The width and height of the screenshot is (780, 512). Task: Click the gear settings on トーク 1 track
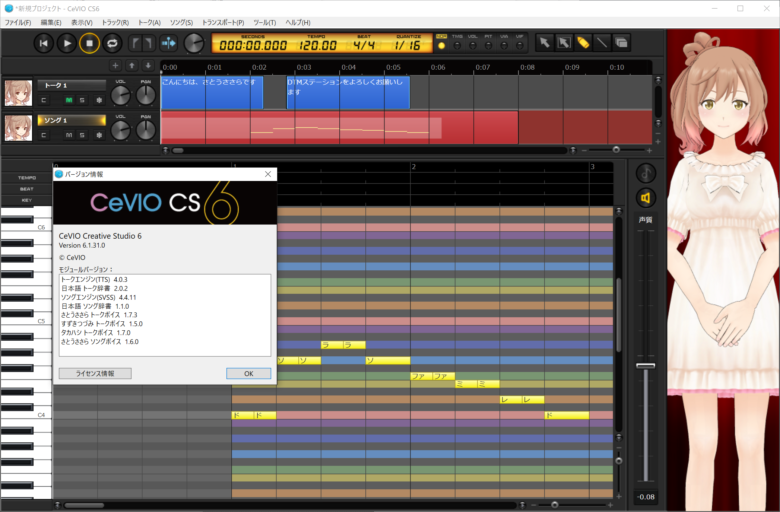click(99, 100)
